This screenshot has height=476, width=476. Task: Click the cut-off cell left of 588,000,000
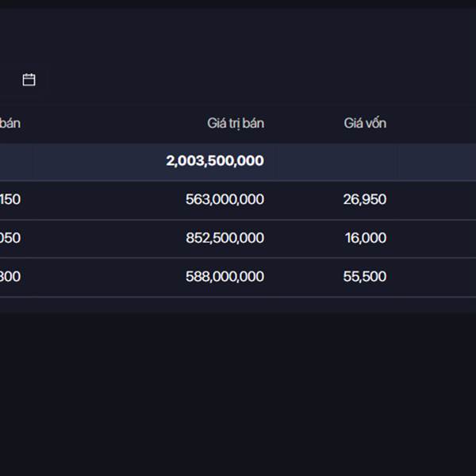pyautogui.click(x=10, y=277)
